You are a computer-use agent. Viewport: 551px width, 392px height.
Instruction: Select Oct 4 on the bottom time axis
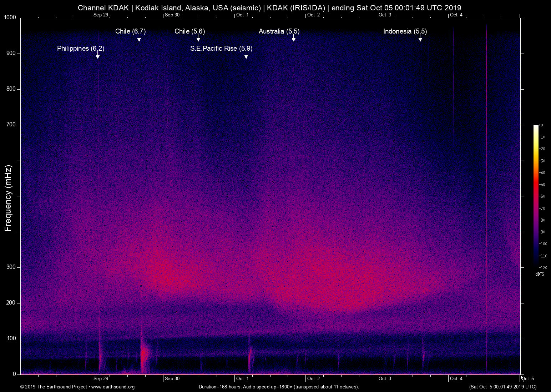456,378
